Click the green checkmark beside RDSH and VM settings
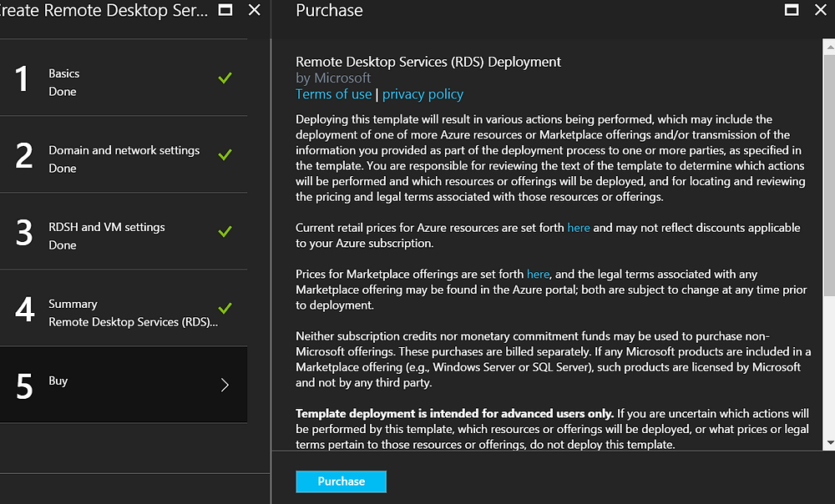The image size is (835, 504). 225,231
